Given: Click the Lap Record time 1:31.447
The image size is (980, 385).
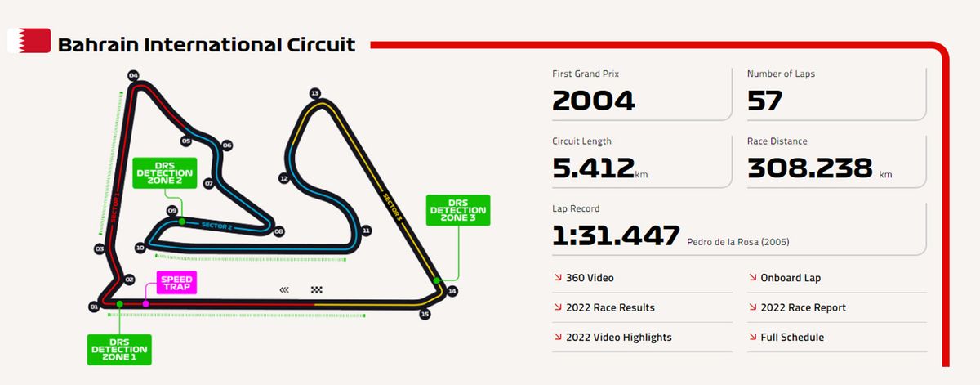Looking at the screenshot, I should coord(616,235).
